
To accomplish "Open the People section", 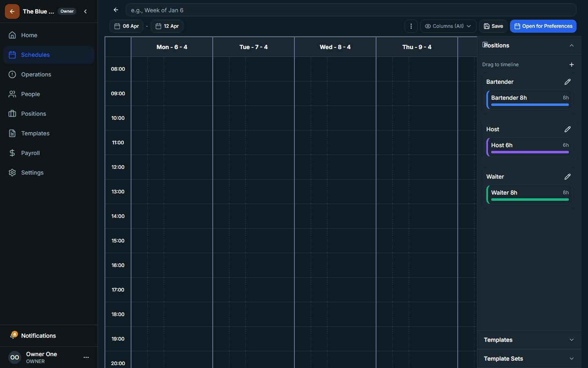I will 49,94.
